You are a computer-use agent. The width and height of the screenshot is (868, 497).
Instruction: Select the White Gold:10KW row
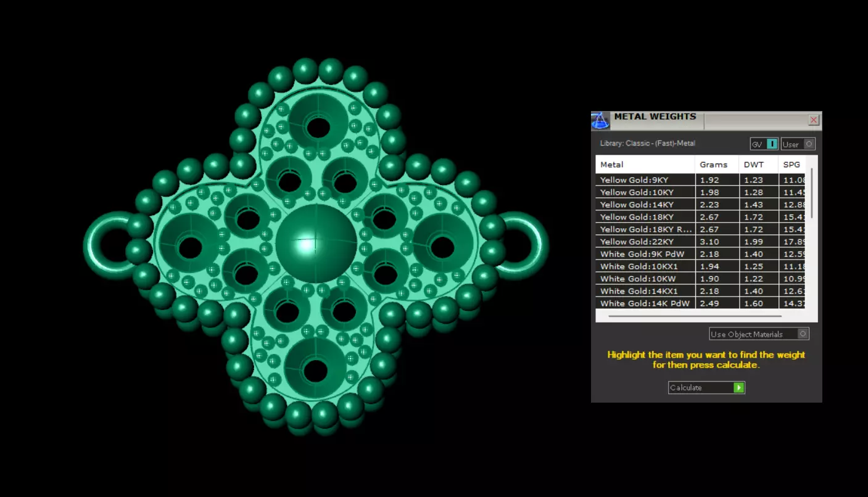[700, 279]
